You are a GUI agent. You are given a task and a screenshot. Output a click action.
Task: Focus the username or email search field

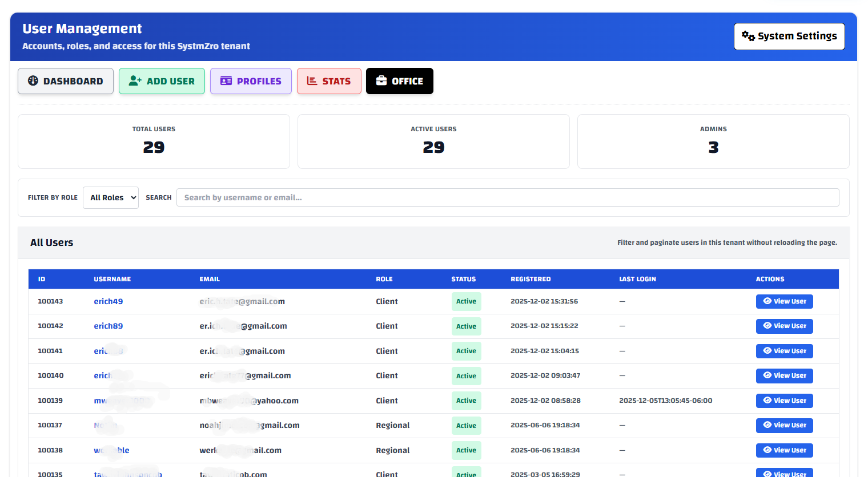click(508, 198)
